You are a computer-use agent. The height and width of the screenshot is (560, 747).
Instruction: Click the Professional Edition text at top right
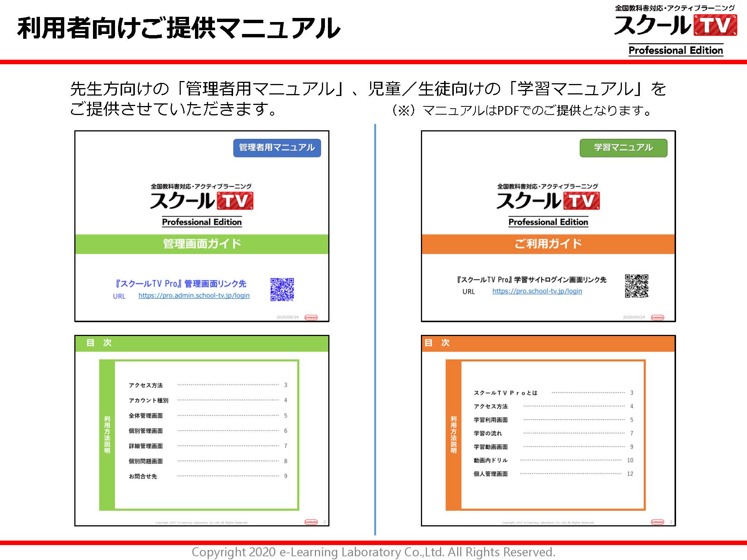[x=676, y=50]
